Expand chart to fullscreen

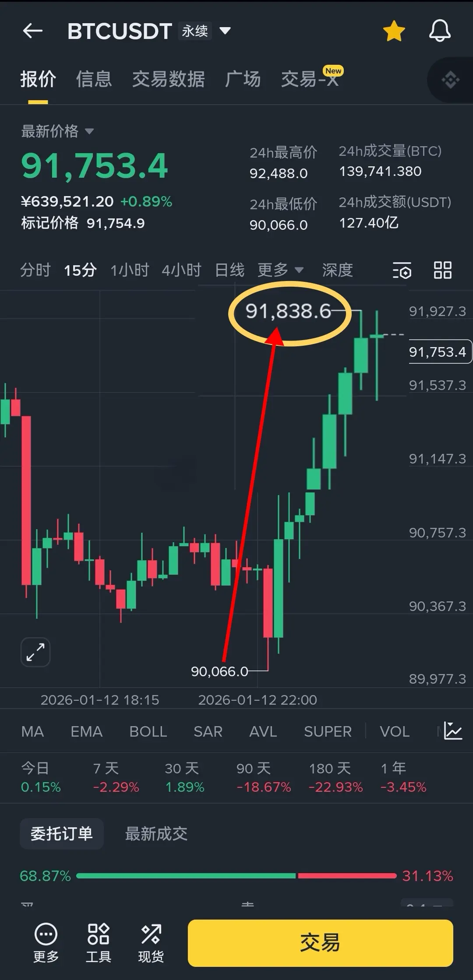tap(35, 652)
